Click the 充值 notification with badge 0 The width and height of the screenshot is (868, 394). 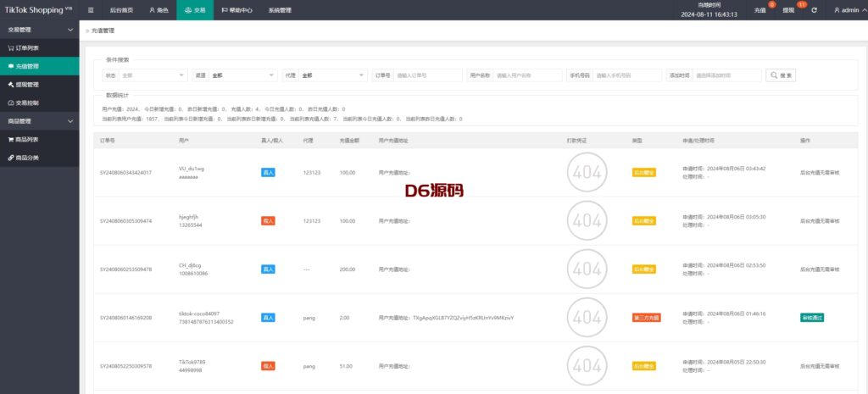(762, 9)
